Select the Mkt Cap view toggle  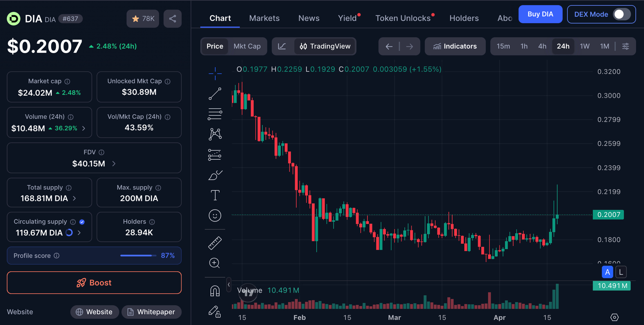coord(247,46)
